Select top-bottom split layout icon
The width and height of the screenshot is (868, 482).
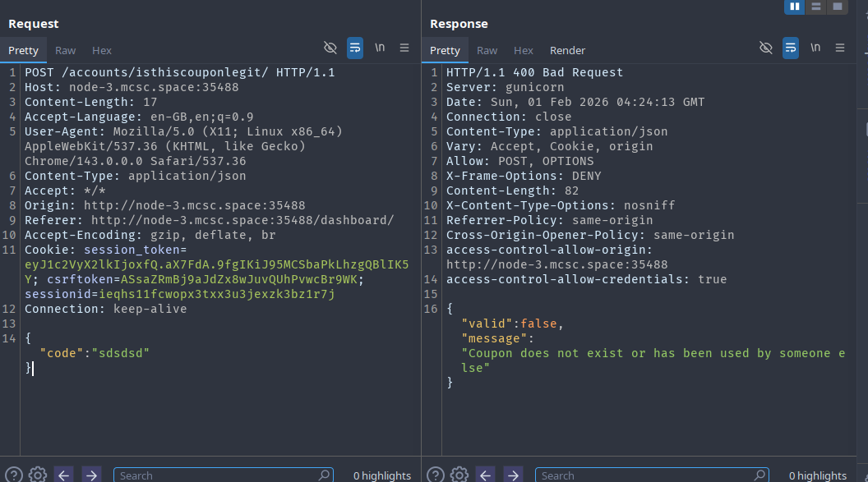pos(816,7)
